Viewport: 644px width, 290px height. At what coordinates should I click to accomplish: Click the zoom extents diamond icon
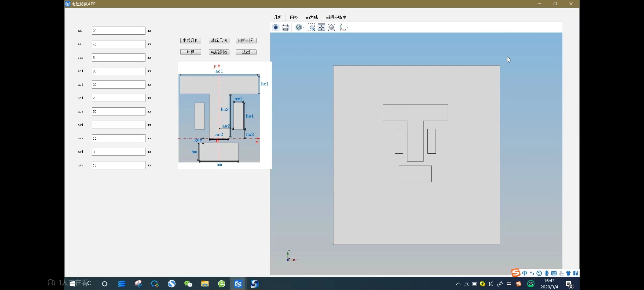point(331,27)
